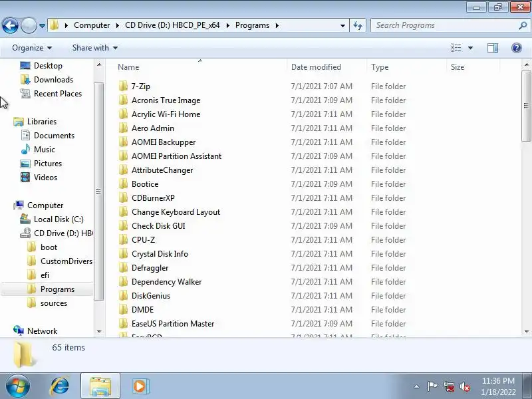The width and height of the screenshot is (532, 399).
Task: Open the Organize menu
Action: 32,48
